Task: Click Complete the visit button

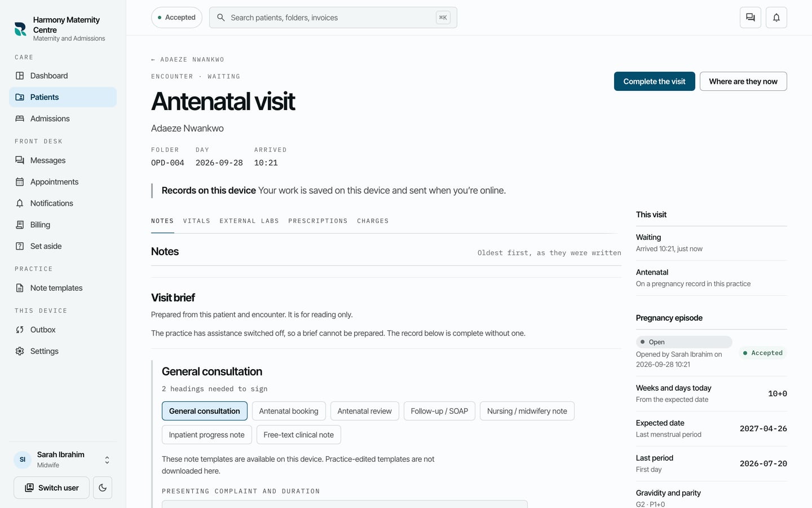Action: click(654, 81)
